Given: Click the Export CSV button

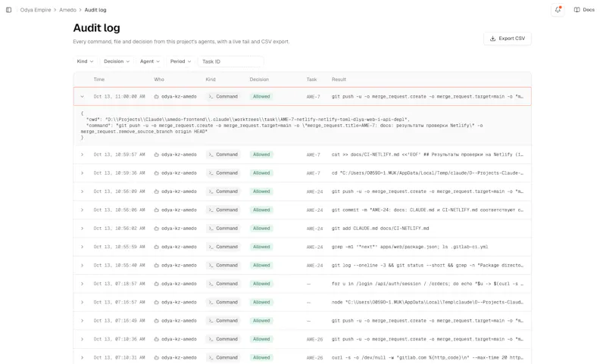Looking at the screenshot, I should [x=508, y=39].
